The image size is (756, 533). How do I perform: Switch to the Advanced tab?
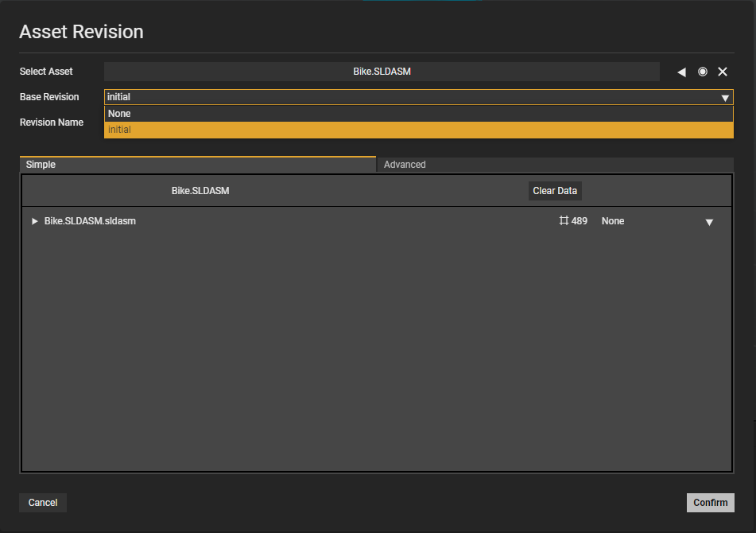pos(555,165)
